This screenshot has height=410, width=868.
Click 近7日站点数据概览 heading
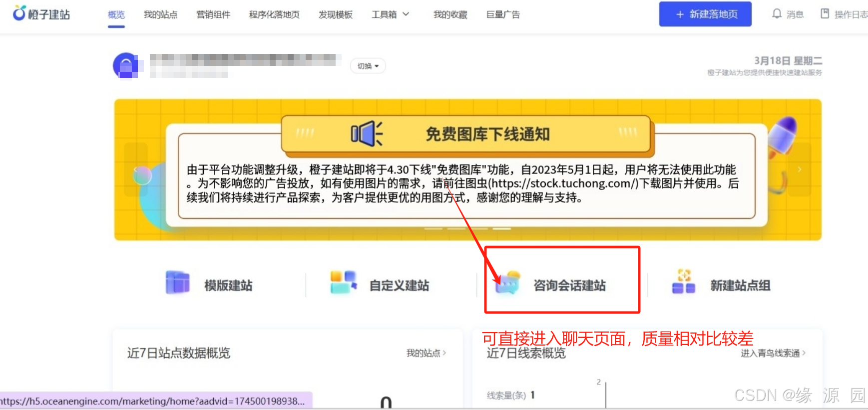tap(178, 353)
